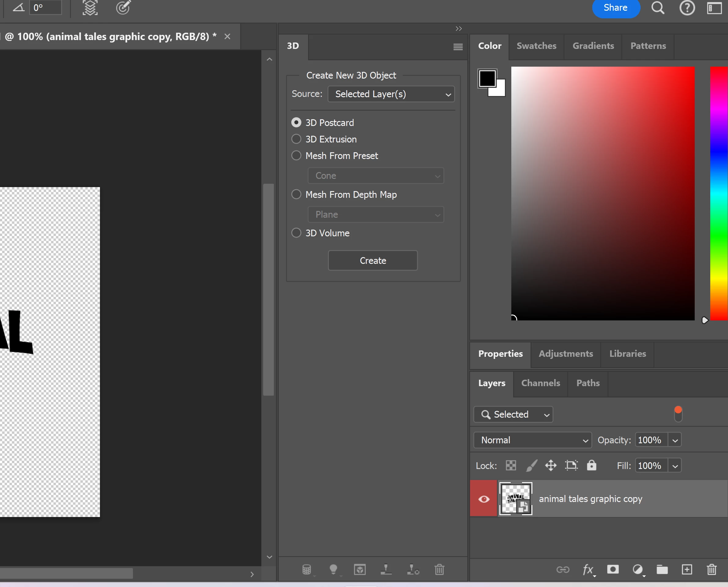Open the 3D panel hamburger menu
Image resolution: width=728 pixels, height=587 pixels.
[458, 47]
